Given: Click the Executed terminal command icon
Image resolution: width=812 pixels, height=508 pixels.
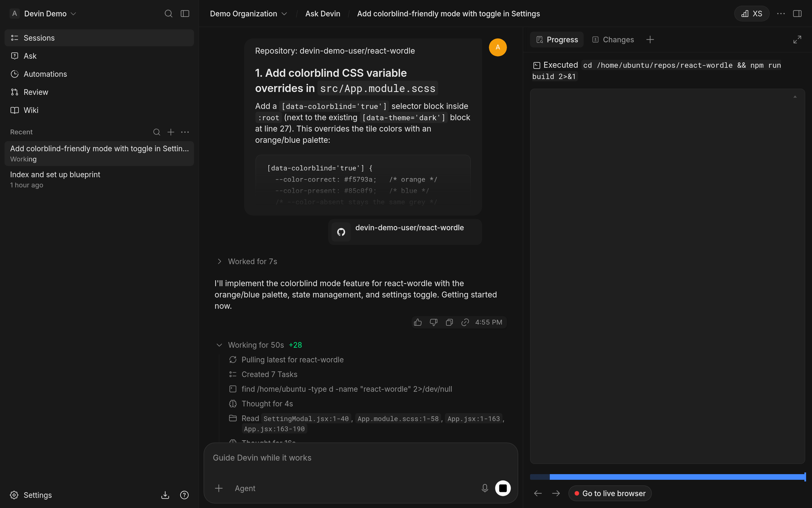Looking at the screenshot, I should tap(537, 65).
